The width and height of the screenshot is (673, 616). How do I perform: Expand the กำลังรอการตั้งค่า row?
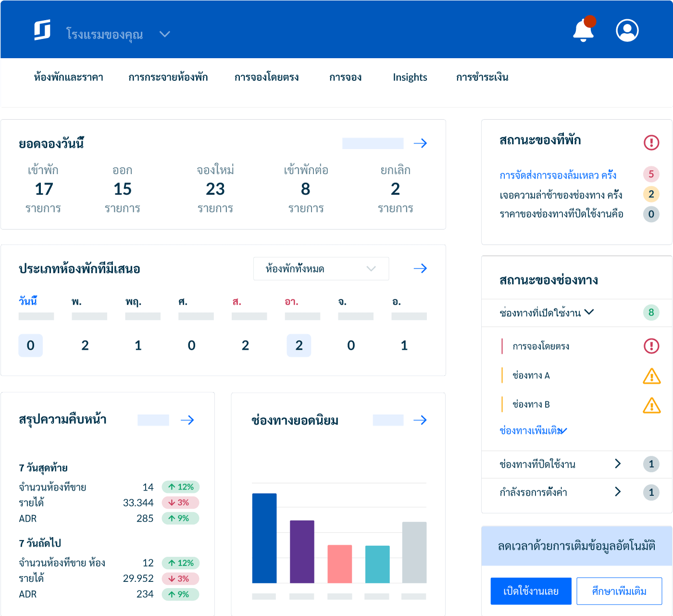[618, 492]
